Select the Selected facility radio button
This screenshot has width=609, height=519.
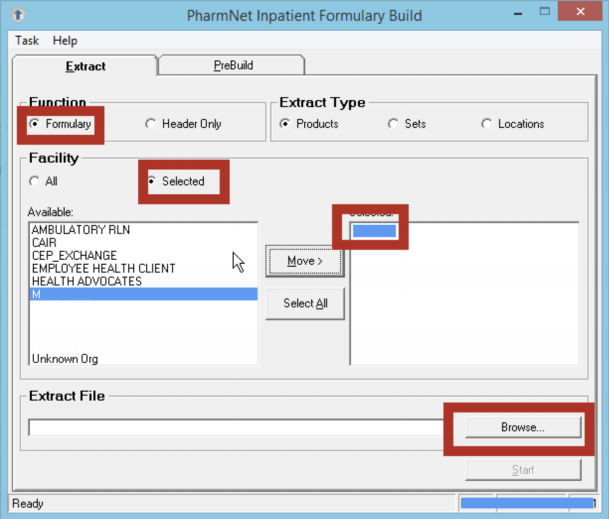click(153, 181)
